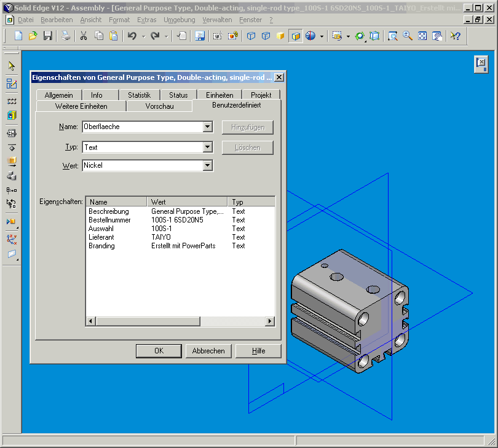The height and width of the screenshot is (448, 498).
Task: Open file with the folder icon
Action: pos(33,36)
